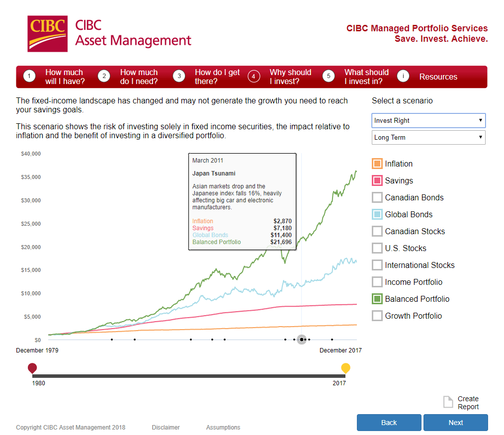This screenshot has width=504, height=435.
Task: Click the Next button
Action: click(456, 423)
